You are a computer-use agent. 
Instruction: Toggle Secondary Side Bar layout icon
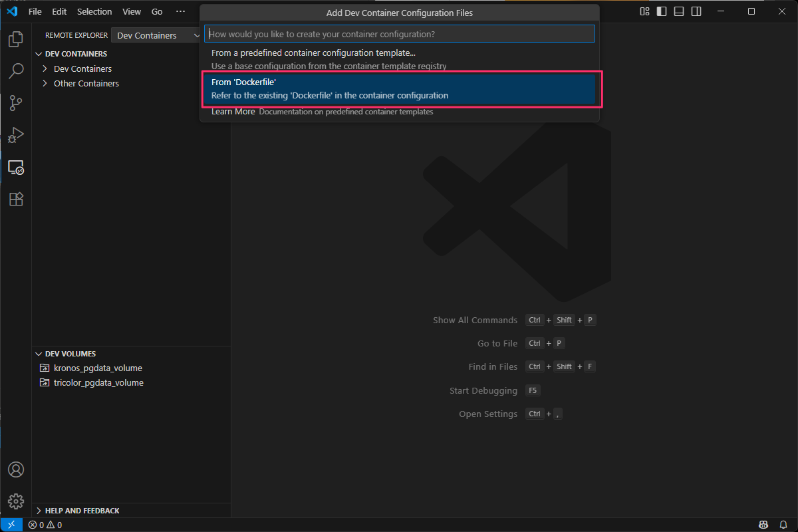pyautogui.click(x=696, y=11)
